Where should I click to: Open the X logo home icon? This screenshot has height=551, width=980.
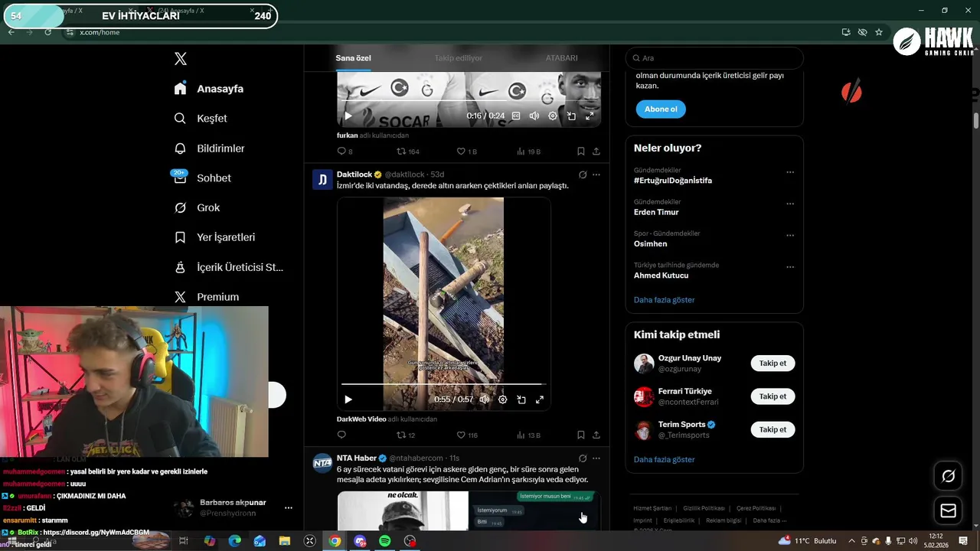[180, 59]
